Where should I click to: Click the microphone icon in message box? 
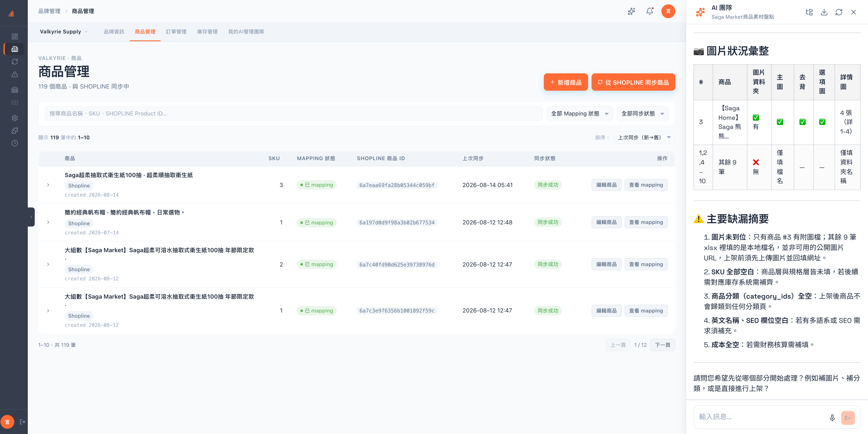tap(832, 418)
